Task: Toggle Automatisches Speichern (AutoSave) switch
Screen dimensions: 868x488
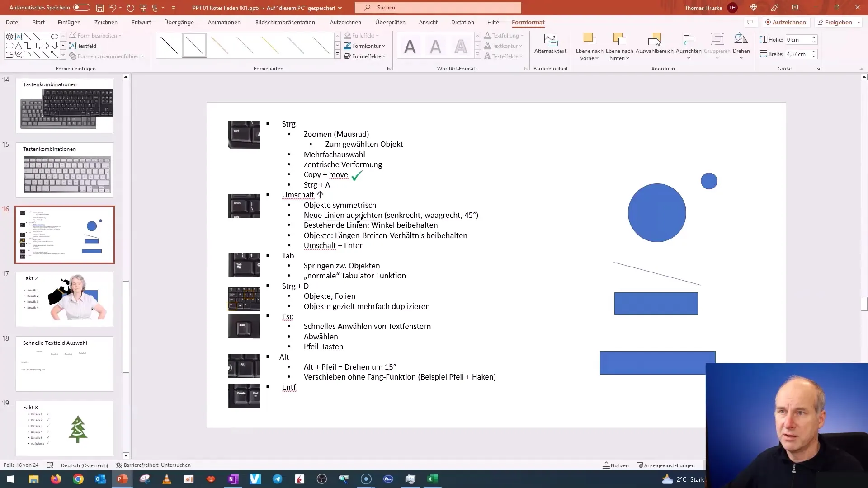Action: [81, 7]
